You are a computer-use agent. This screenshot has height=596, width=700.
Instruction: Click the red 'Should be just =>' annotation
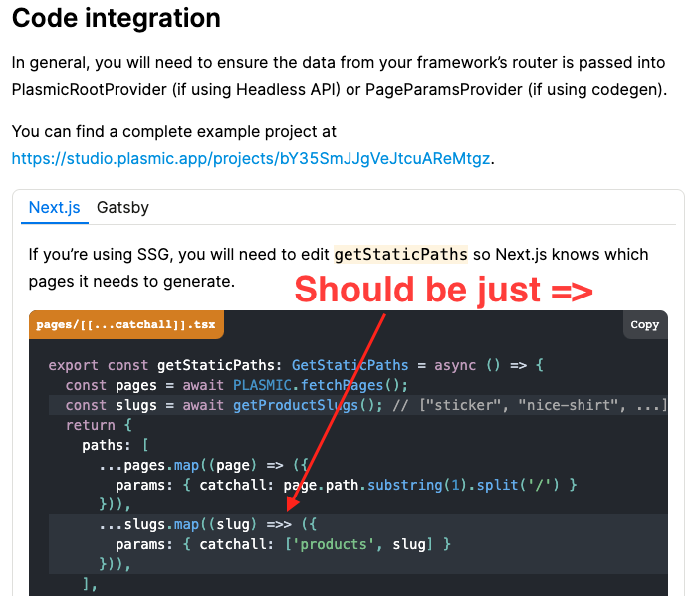[444, 290]
